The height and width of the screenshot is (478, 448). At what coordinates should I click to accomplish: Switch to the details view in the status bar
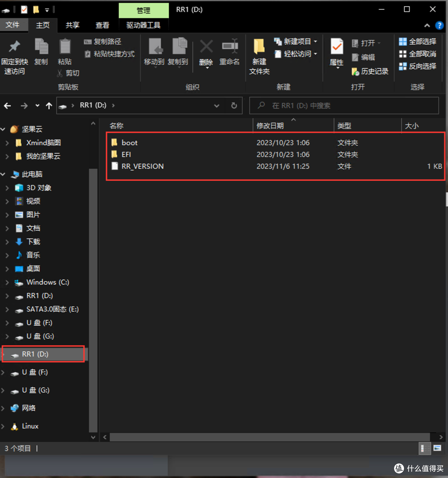click(424, 448)
